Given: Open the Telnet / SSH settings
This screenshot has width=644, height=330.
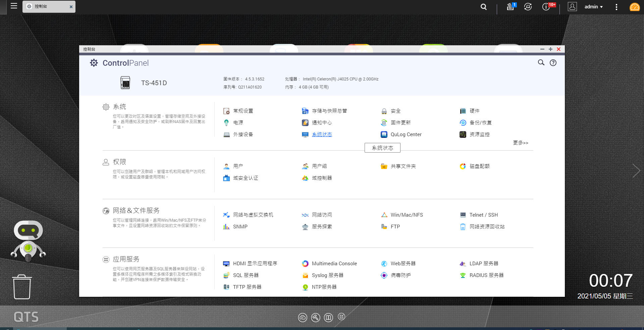Looking at the screenshot, I should (x=483, y=215).
